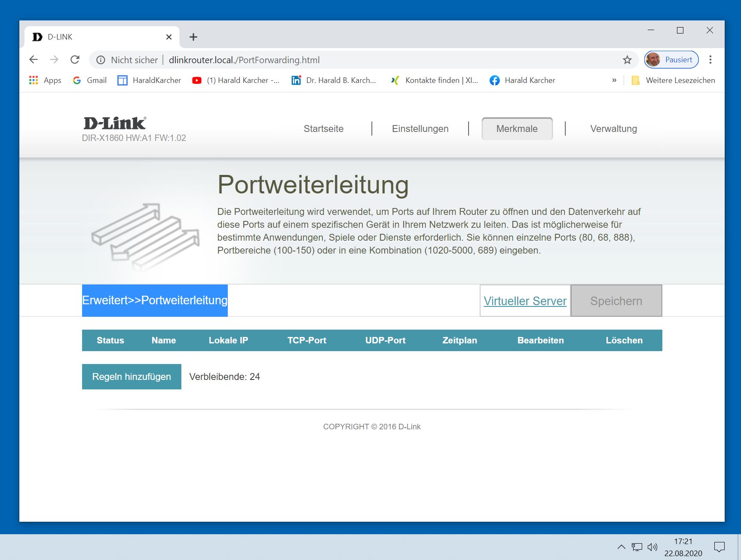This screenshot has width=741, height=560.
Task: Click the 'Verbleibende: 24' text
Action: (x=224, y=377)
